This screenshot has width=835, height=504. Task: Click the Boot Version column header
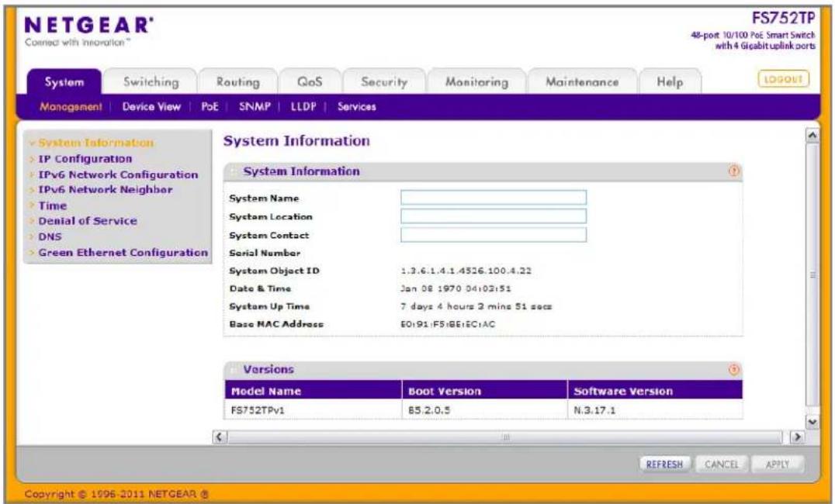484,391
